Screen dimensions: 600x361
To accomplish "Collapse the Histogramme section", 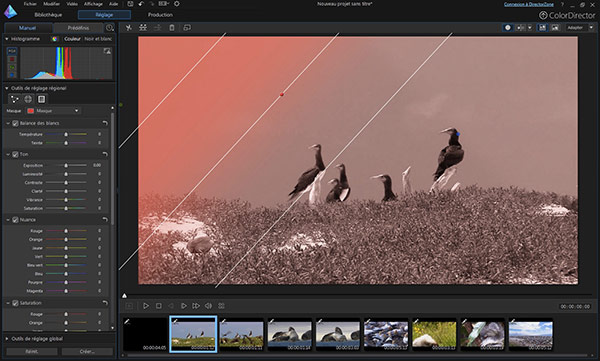I will [x=7, y=39].
